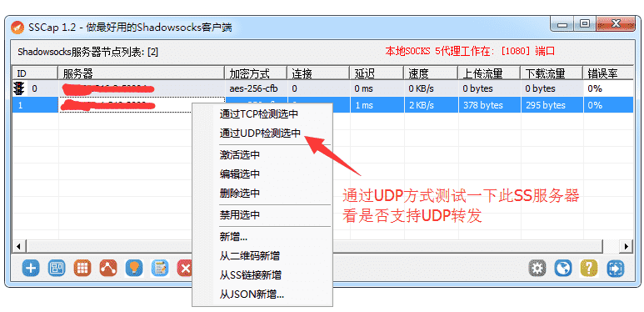Click the blue plus add-server icon
This screenshot has height=312, width=644.
tap(31, 269)
